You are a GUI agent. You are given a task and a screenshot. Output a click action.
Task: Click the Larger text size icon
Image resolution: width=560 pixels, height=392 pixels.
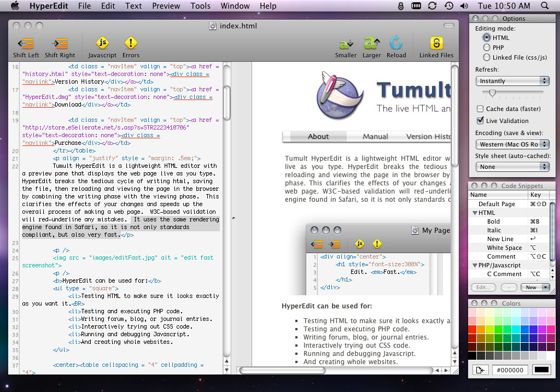tap(371, 44)
